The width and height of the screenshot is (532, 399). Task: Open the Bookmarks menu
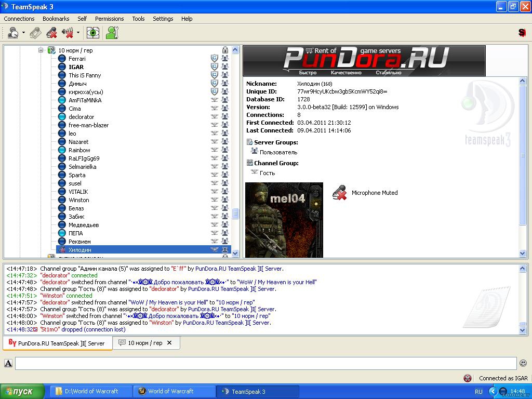[x=56, y=19]
